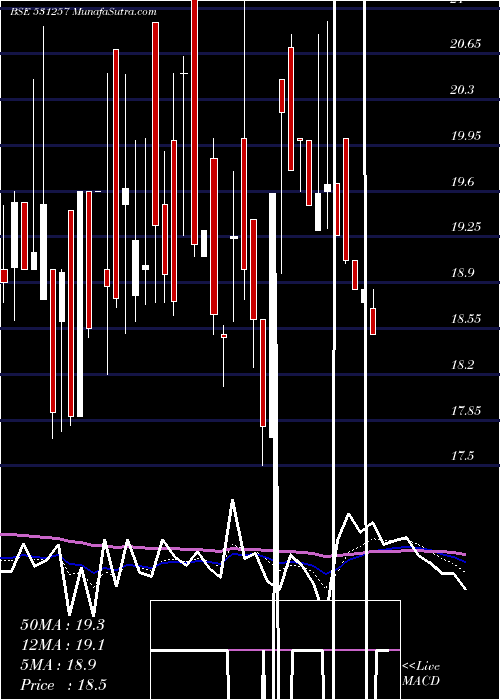Click the '50MA : 19.3' readout

(62, 625)
